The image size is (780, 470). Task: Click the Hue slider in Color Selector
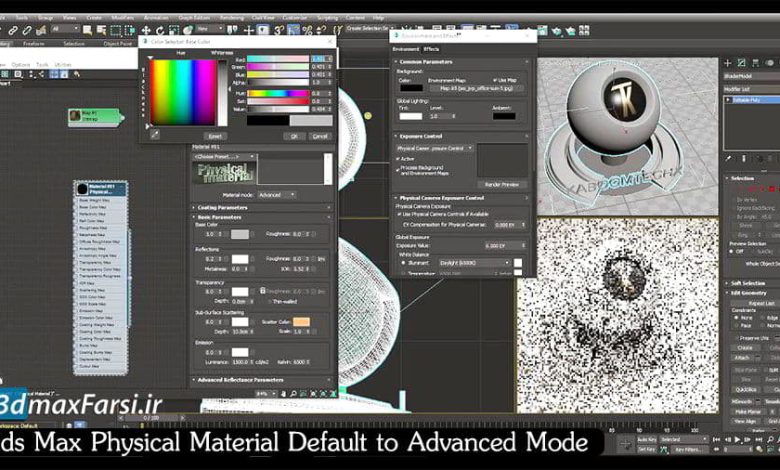(278, 93)
